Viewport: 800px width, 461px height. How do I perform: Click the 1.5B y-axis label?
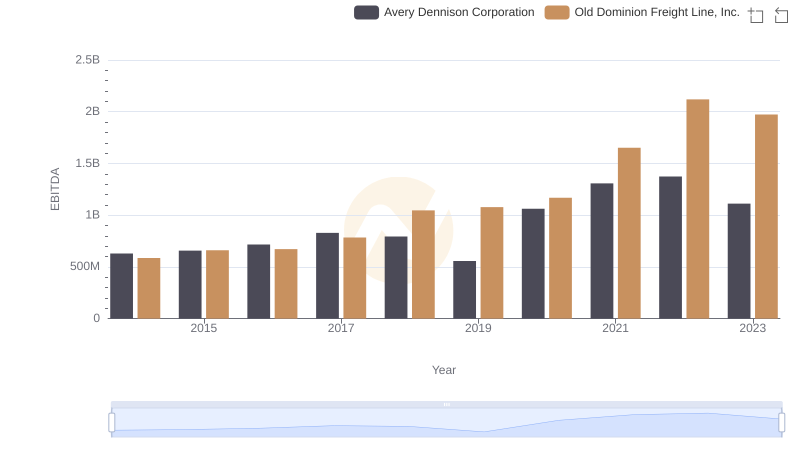[x=88, y=163]
